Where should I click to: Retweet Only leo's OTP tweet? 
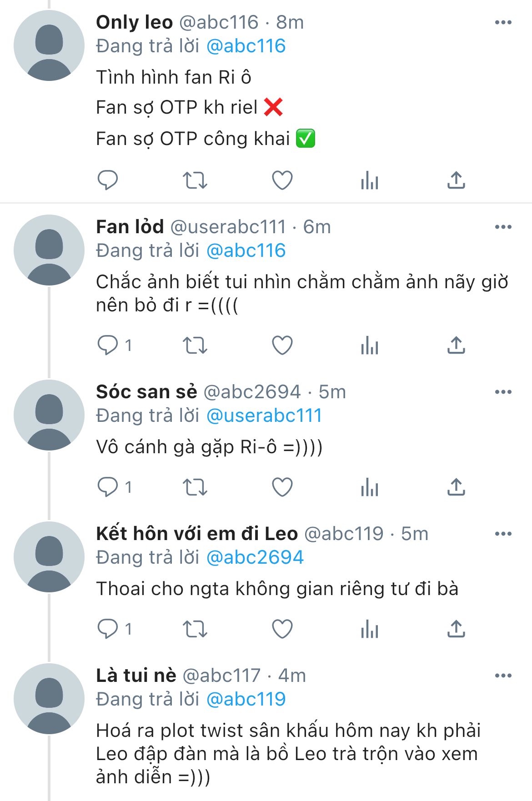(195, 180)
